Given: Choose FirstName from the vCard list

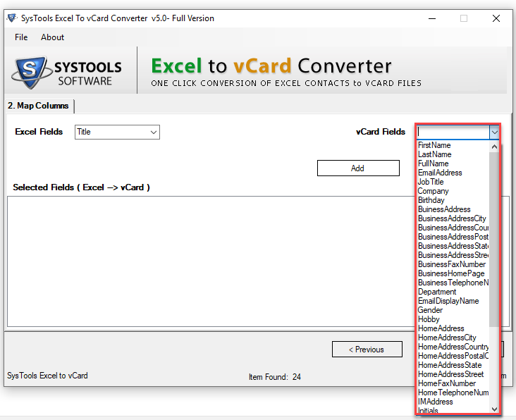Looking at the screenshot, I should click(x=434, y=145).
